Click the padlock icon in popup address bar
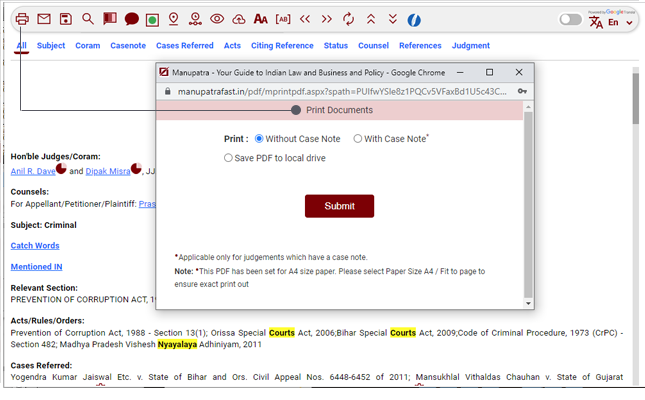Screen dimensions: 645x400 (x=167, y=91)
